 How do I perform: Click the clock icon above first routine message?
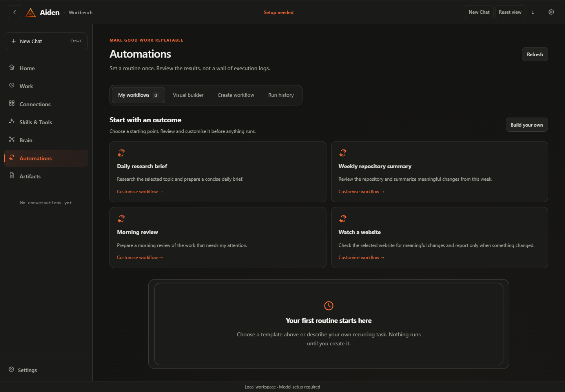(x=329, y=306)
